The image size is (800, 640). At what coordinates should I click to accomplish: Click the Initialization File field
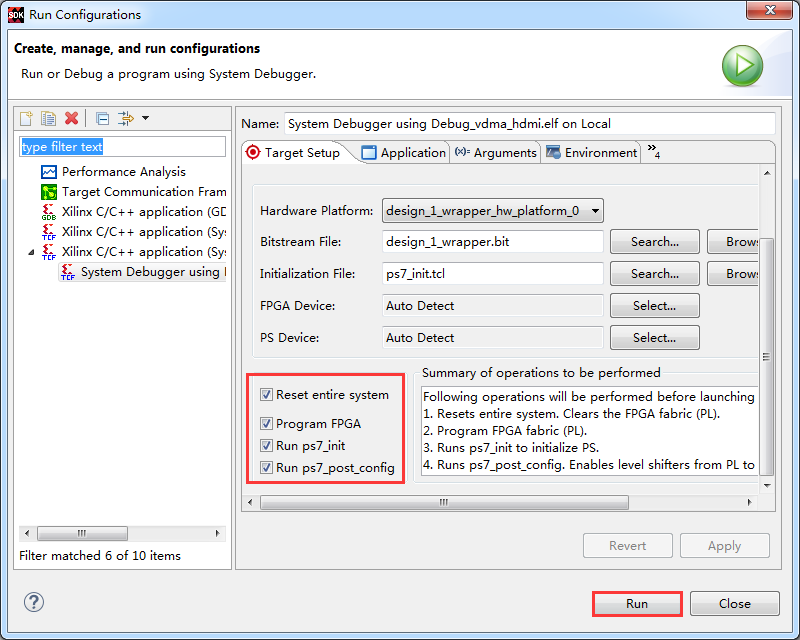[493, 274]
